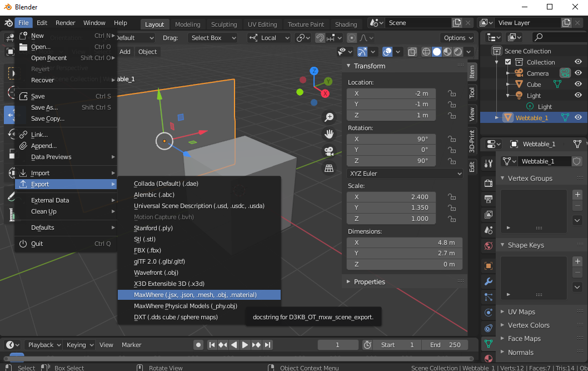The image size is (588, 371).
Task: Open the Select Box drag dropdown
Action: point(213,38)
